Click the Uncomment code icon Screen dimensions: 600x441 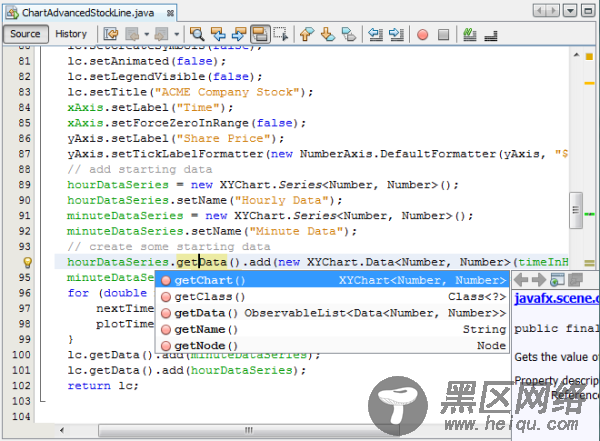click(x=491, y=36)
